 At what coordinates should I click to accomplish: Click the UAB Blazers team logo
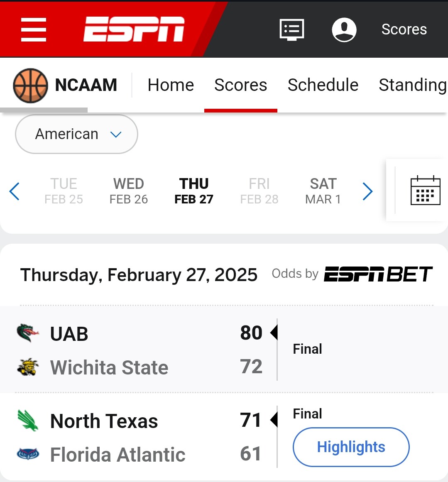click(x=28, y=333)
